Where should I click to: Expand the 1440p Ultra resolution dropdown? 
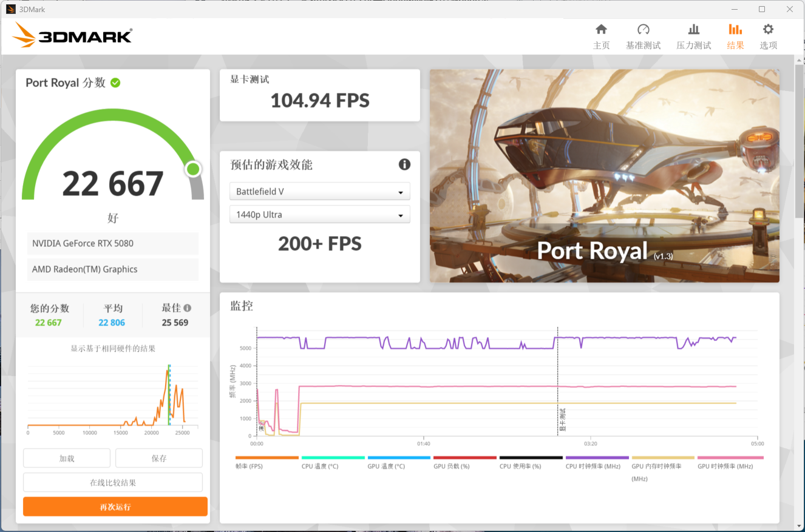tap(320, 214)
